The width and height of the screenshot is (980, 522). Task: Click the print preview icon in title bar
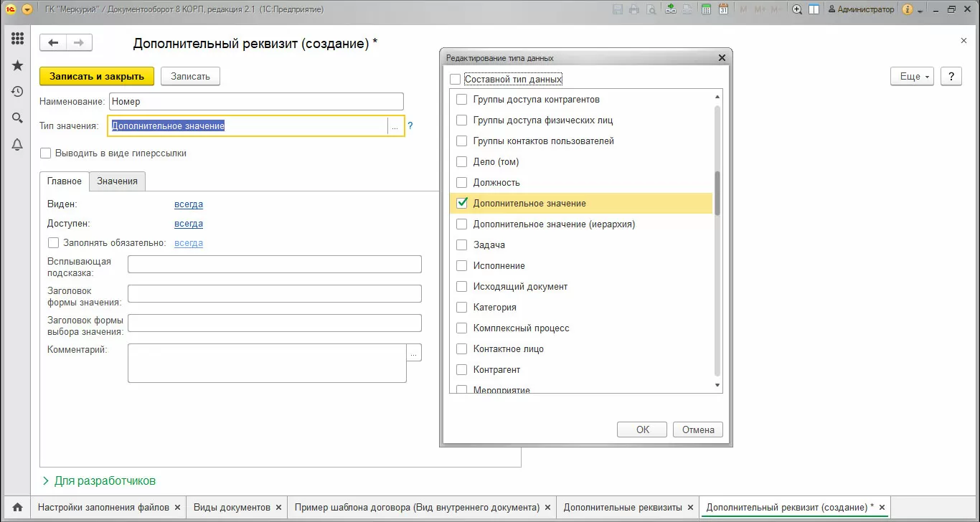tap(651, 9)
